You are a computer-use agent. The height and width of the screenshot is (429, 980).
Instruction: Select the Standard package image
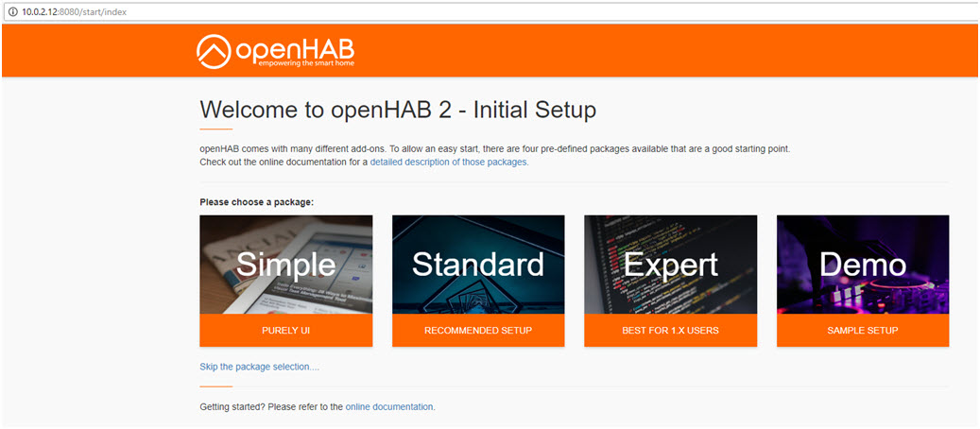pos(478,265)
